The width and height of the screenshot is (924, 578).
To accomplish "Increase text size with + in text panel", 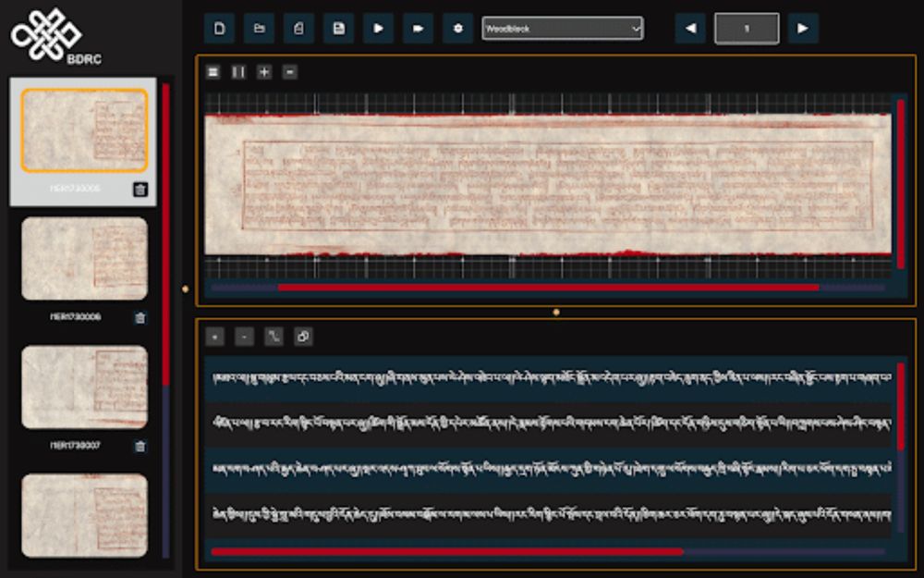I will [x=215, y=337].
